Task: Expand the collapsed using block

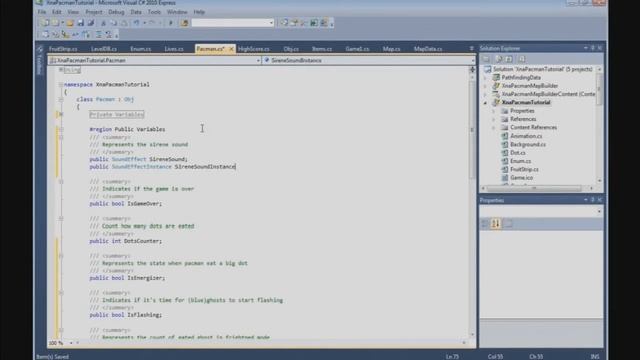Action: (x=61, y=70)
